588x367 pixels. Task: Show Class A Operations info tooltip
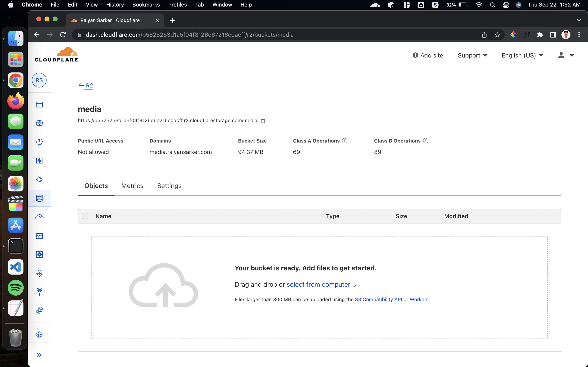345,141
